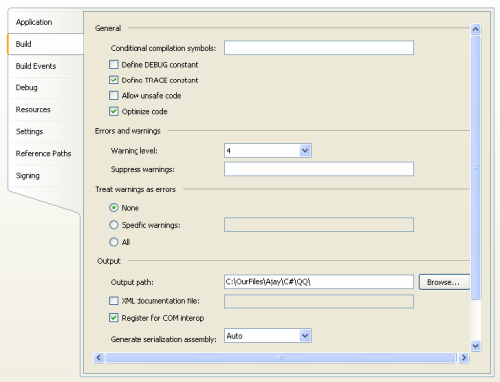Click the vertical scrollbar down arrow

tap(476, 346)
